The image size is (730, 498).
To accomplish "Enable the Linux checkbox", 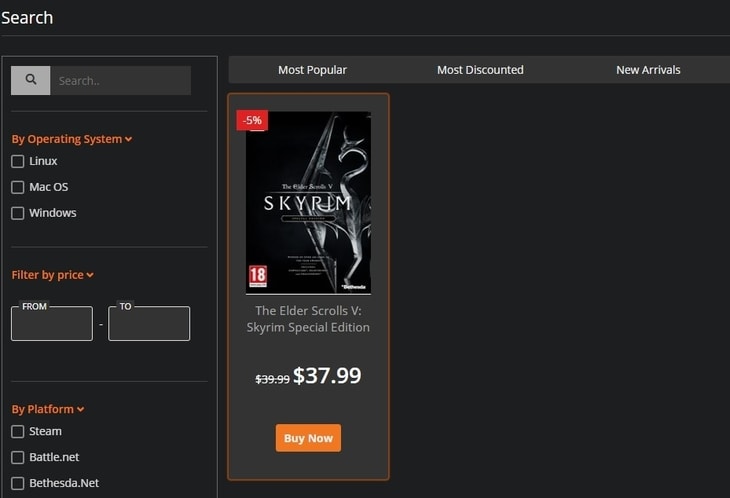I will click(18, 162).
